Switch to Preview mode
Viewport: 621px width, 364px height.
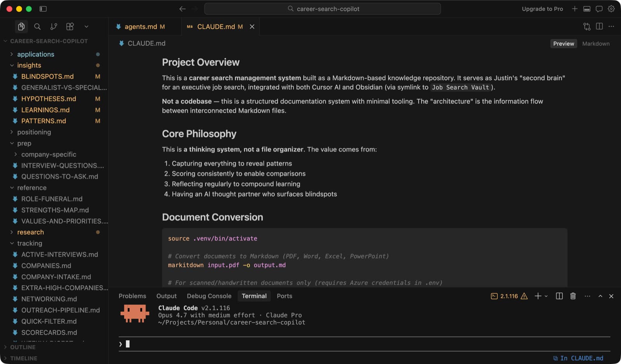pyautogui.click(x=564, y=43)
